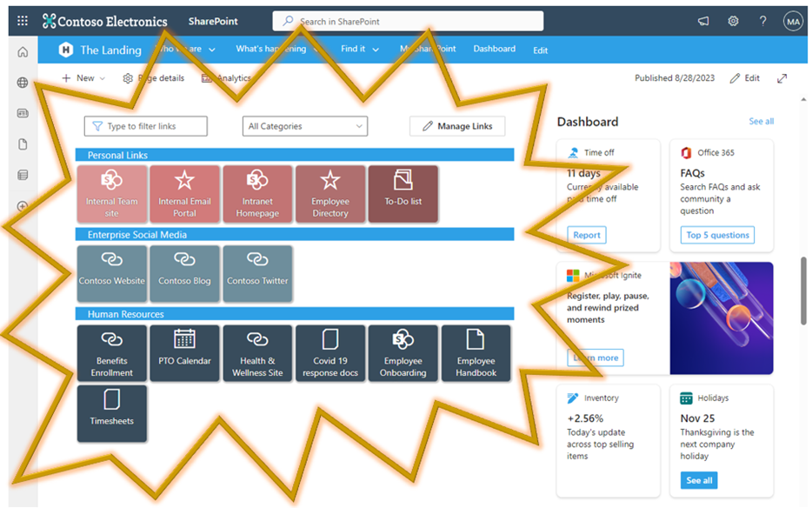Click the Edit page pencil button

point(745,78)
